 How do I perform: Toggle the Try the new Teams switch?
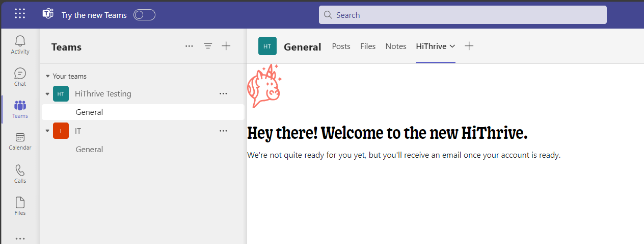144,15
